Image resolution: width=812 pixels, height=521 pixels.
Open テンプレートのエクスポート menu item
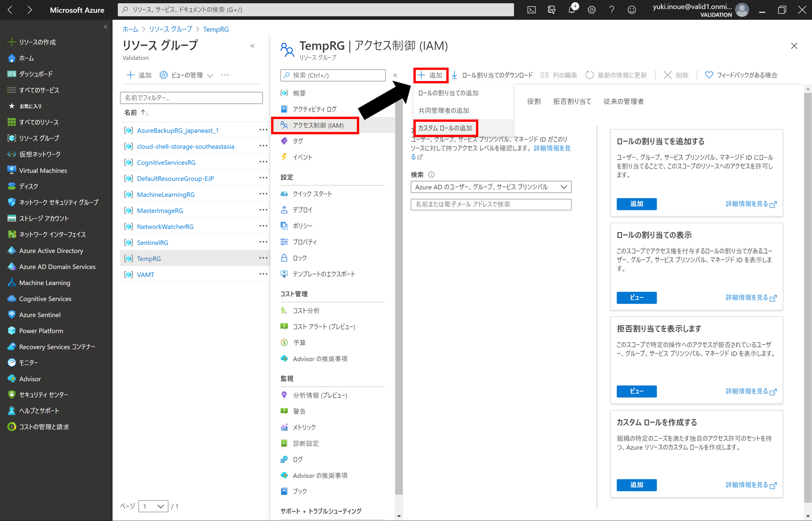tap(324, 274)
